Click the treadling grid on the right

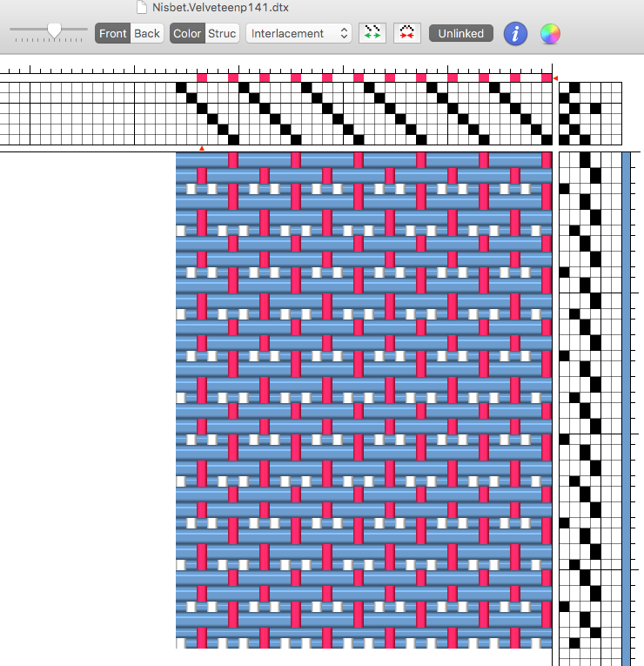[x=590, y=400]
